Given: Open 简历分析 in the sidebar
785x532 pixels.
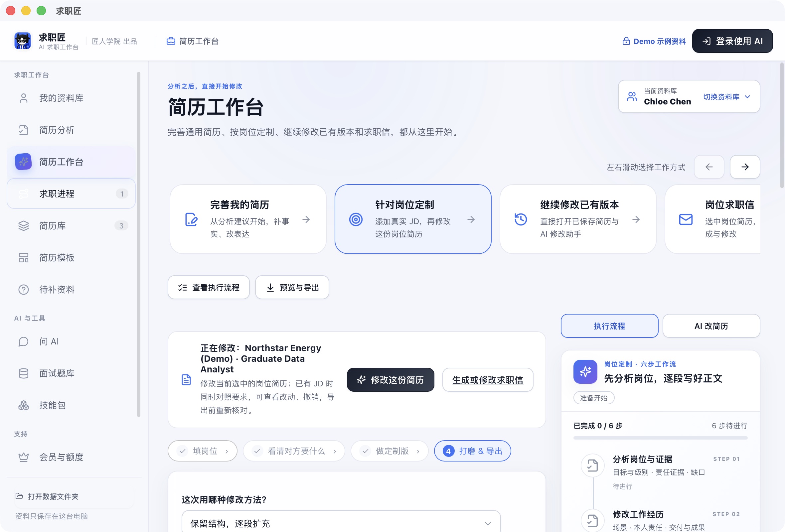Looking at the screenshot, I should coord(71,130).
